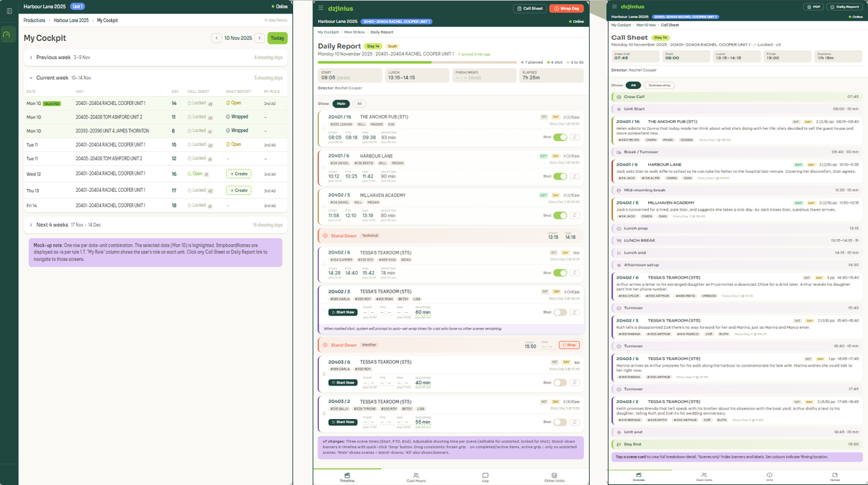Click the Wrapped check icon for Tom Ashford Unit 2
868x485 pixels.
pos(228,116)
